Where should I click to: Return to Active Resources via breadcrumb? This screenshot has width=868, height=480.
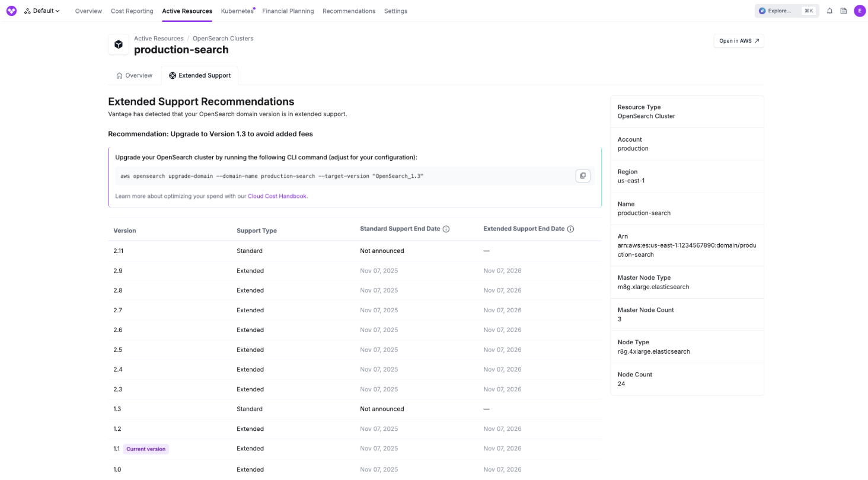[x=158, y=38]
